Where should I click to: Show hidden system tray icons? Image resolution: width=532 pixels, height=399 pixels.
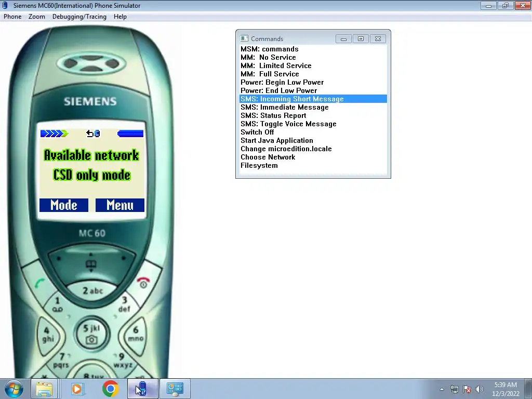[x=442, y=389]
